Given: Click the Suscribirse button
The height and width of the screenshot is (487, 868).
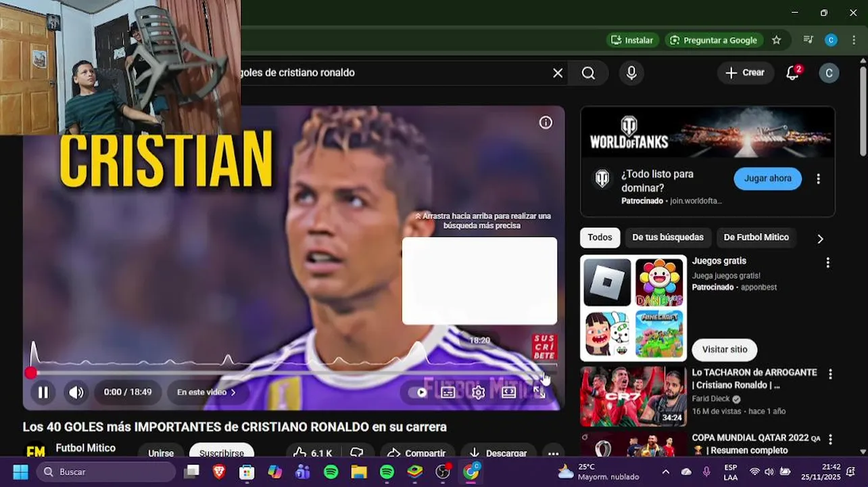Looking at the screenshot, I should click(222, 453).
